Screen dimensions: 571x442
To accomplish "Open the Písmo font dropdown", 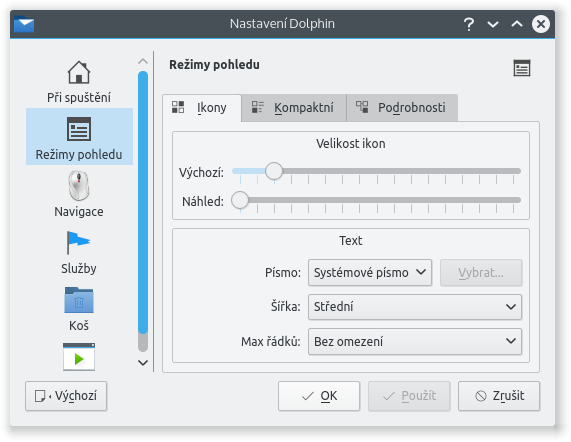I will click(370, 272).
